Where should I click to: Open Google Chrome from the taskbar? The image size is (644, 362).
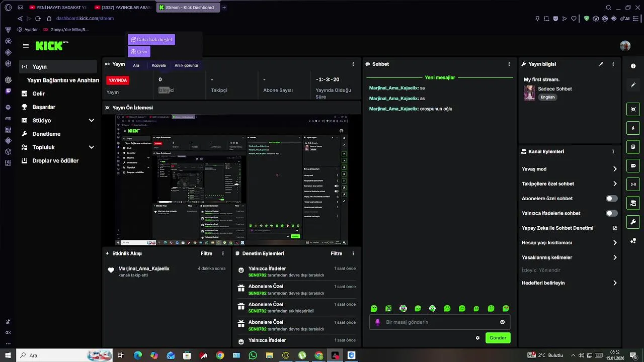click(220, 355)
